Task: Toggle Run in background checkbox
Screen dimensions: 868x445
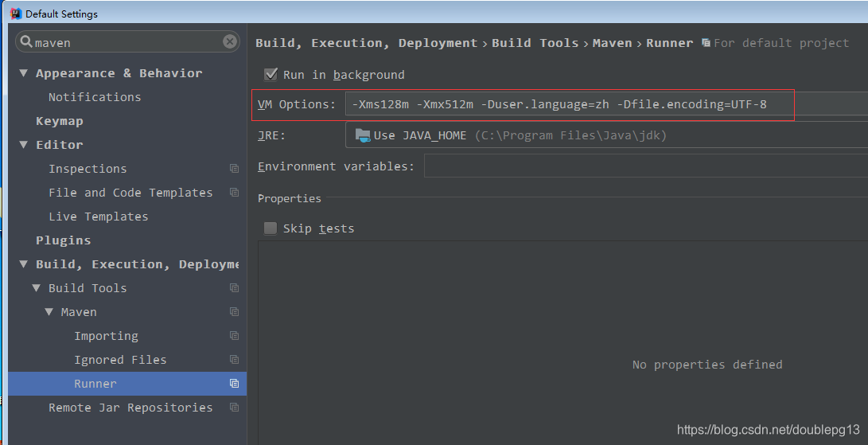Action: (271, 74)
